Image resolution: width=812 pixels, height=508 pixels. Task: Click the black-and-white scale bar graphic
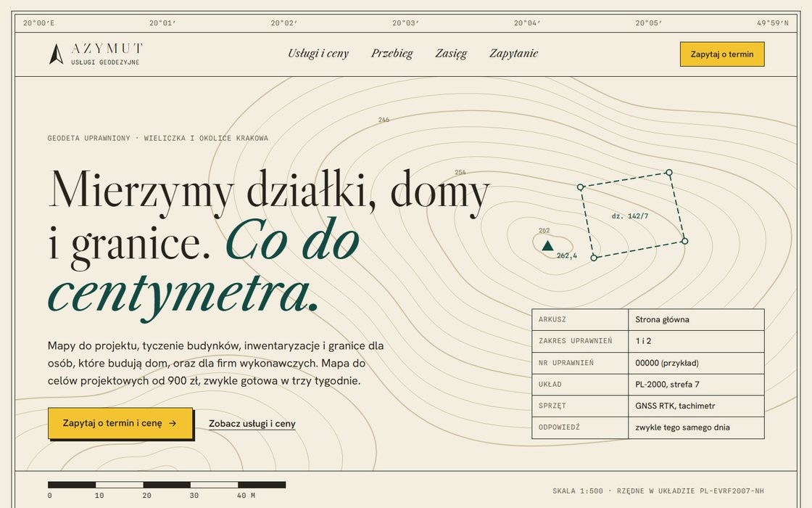(167, 485)
